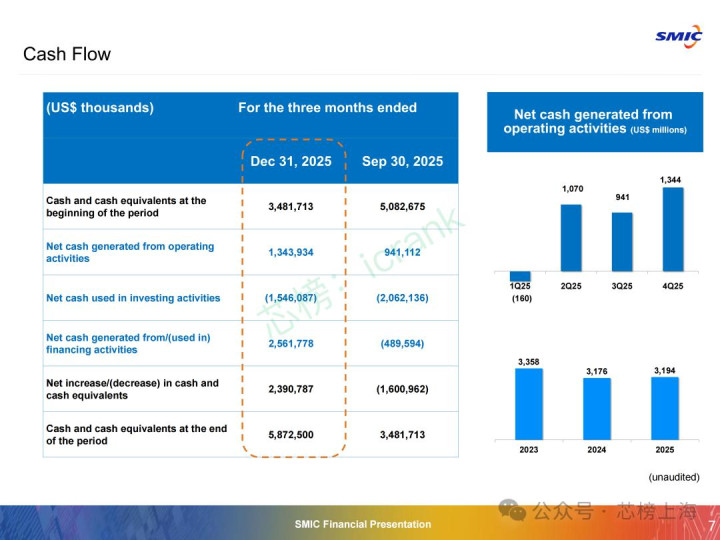Viewport: 720px width, 540px height.
Task: Click row label "Cash and cash equivalents at the beginning of the period"
Action: click(x=126, y=207)
